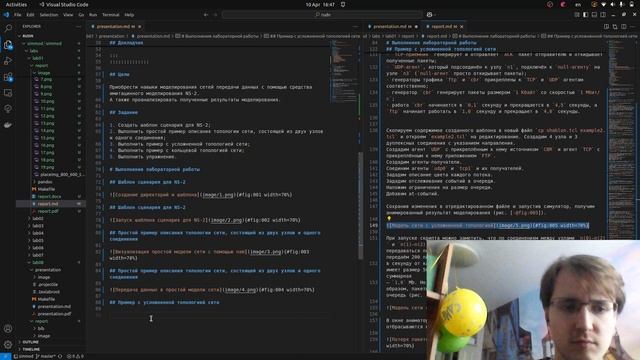Open the date and time clock menu

[x=320, y=4]
